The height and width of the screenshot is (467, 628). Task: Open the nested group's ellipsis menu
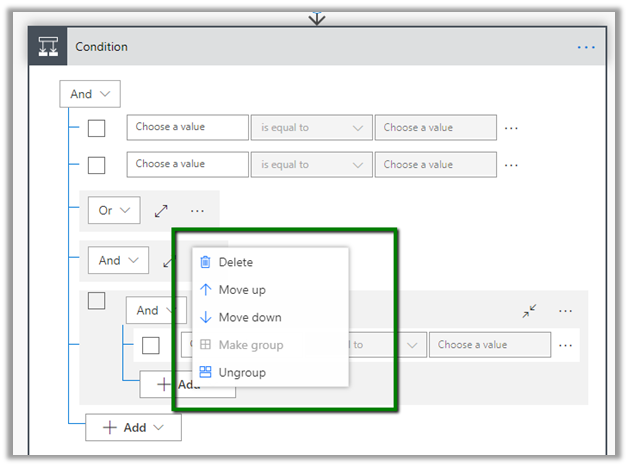coord(566,311)
